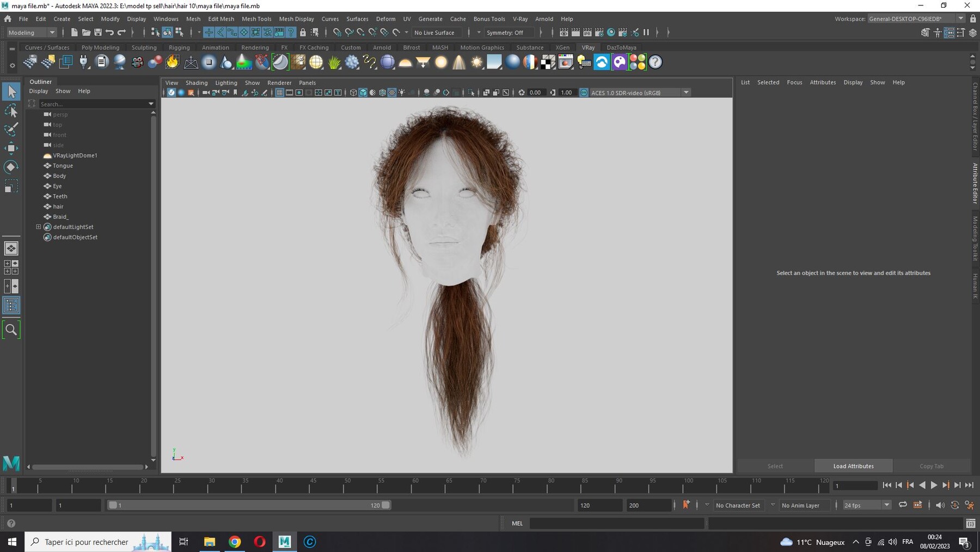Click the range slider bar handle at 120

tap(386, 505)
